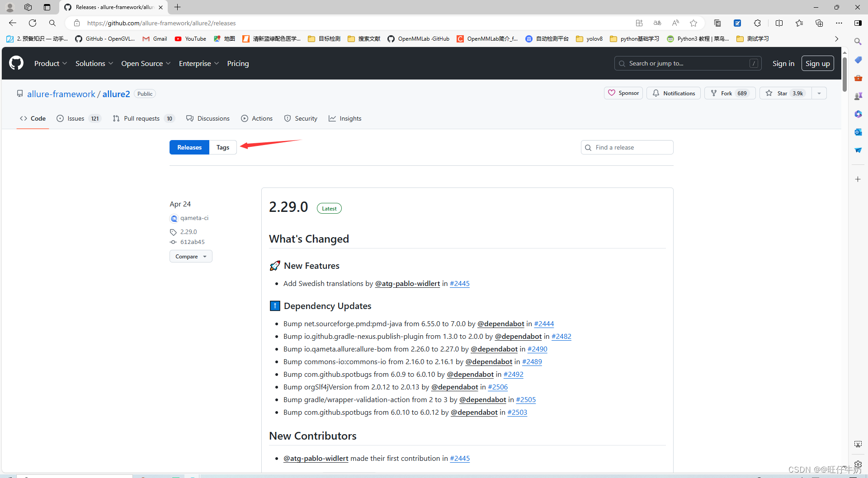The height and width of the screenshot is (478, 868).
Task: Click the page vertical scrollbar
Action: point(844,74)
